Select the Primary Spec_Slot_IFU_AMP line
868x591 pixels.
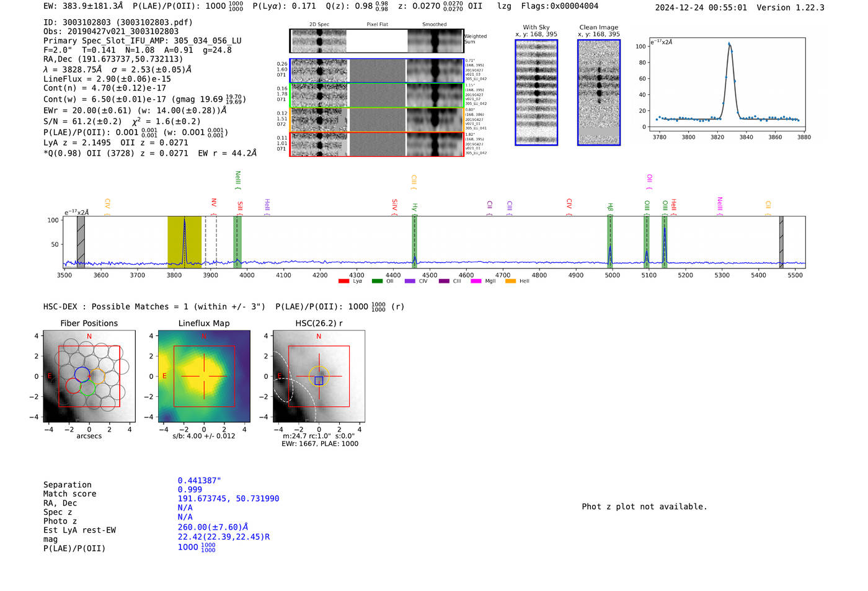(x=143, y=41)
